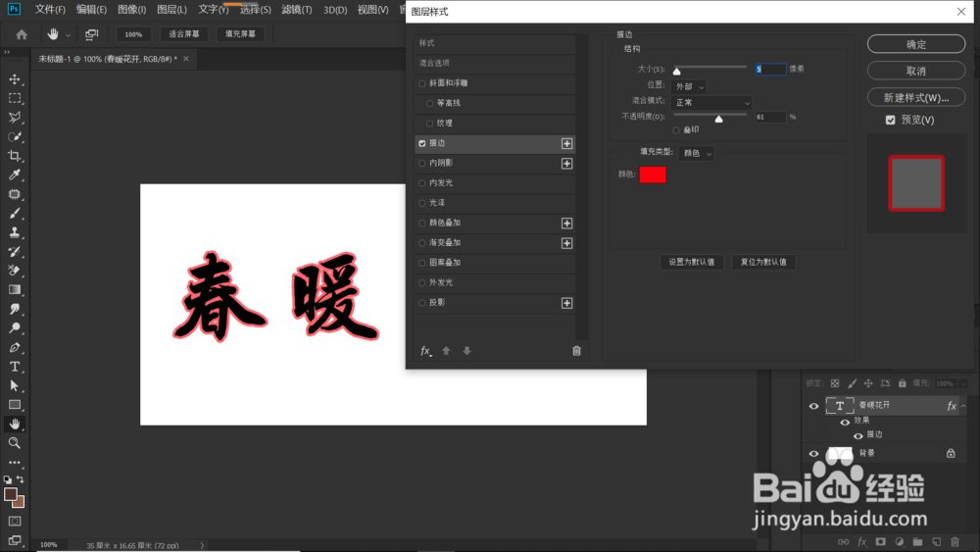Click the delete effect trash icon
980x552 pixels.
pyautogui.click(x=576, y=351)
